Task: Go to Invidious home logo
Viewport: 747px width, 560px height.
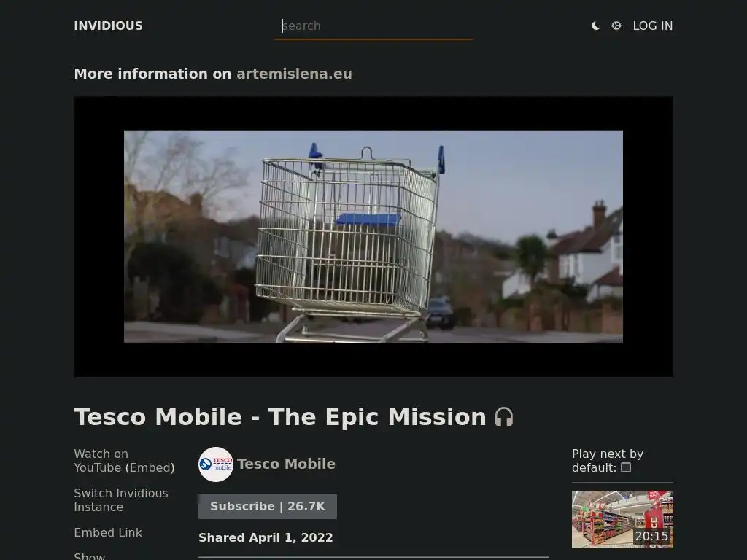Action: (x=108, y=26)
